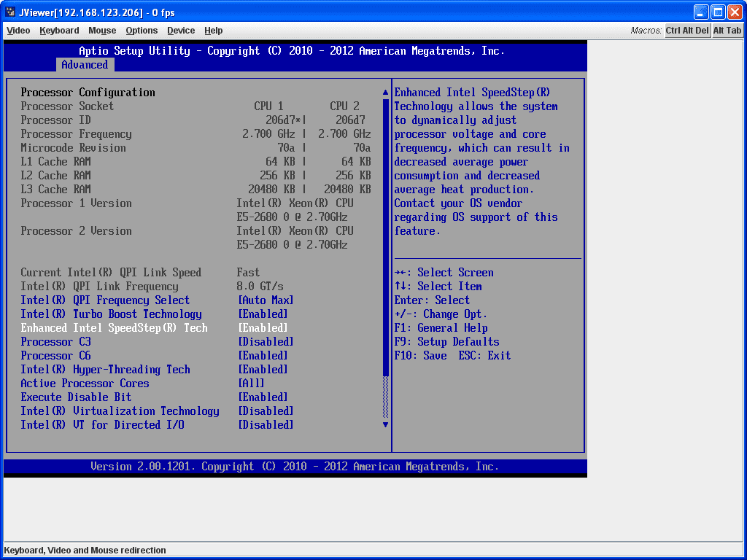Send the Alt Tab macro
This screenshot has height=560, width=747.
click(727, 31)
